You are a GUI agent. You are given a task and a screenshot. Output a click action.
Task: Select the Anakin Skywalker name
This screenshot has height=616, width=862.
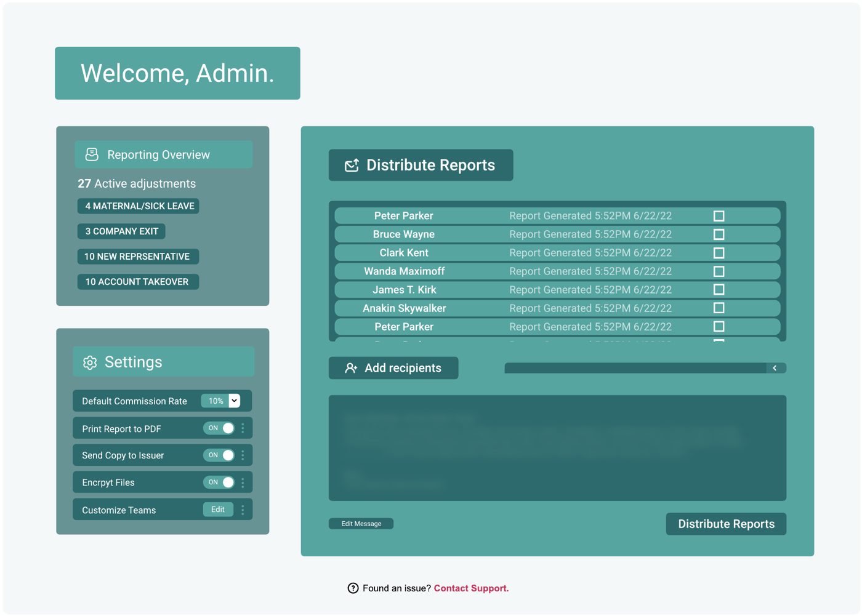tap(405, 308)
